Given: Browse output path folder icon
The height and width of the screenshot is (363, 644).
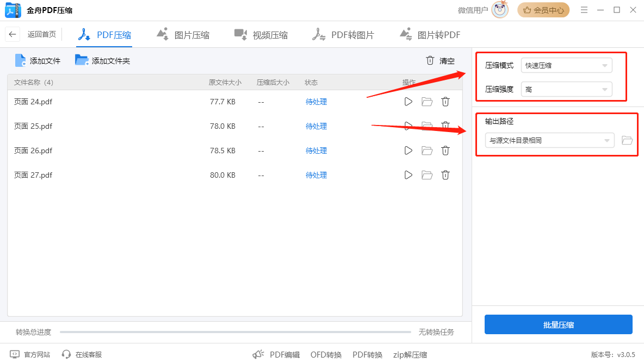Looking at the screenshot, I should coord(627,140).
